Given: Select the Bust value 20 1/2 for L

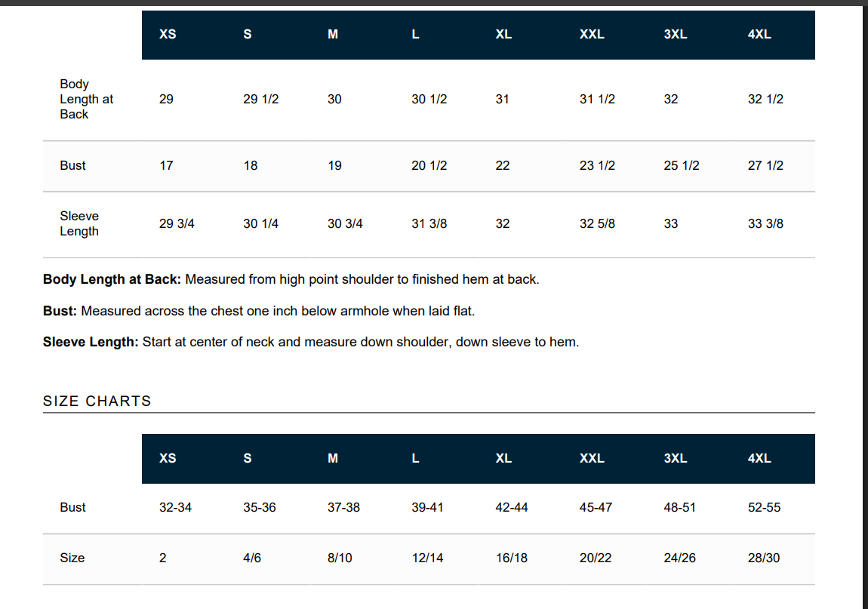Looking at the screenshot, I should pyautogui.click(x=429, y=165).
